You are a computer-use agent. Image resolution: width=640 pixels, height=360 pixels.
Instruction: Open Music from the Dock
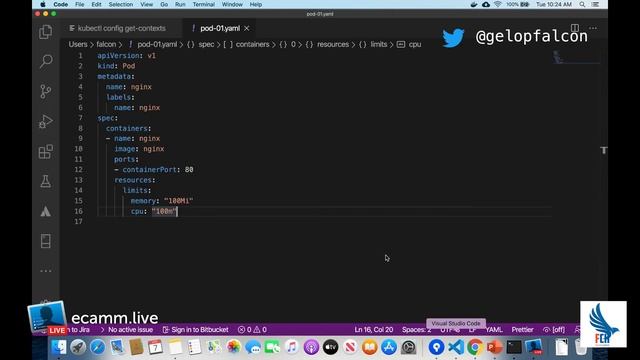click(x=291, y=347)
